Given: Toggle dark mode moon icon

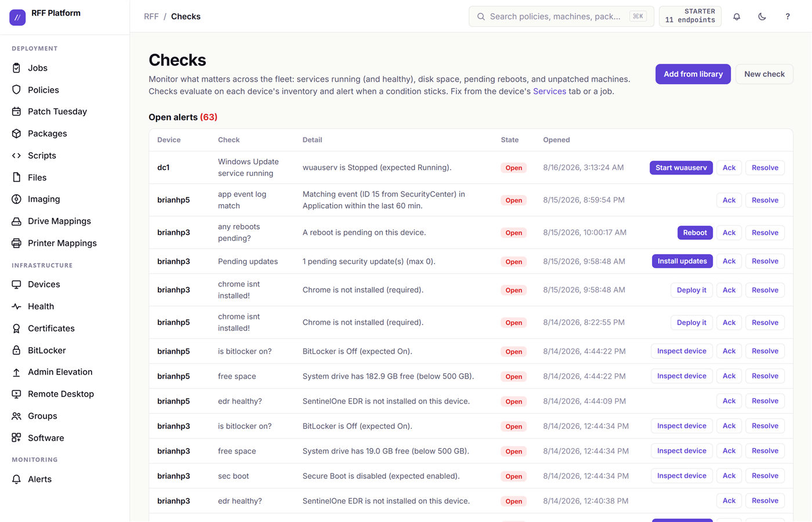Looking at the screenshot, I should pos(762,16).
